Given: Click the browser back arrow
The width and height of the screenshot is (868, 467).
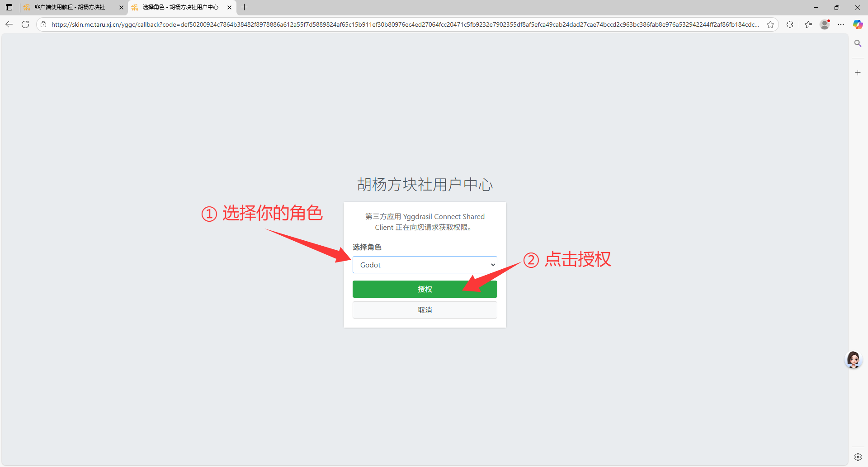Looking at the screenshot, I should [9, 24].
